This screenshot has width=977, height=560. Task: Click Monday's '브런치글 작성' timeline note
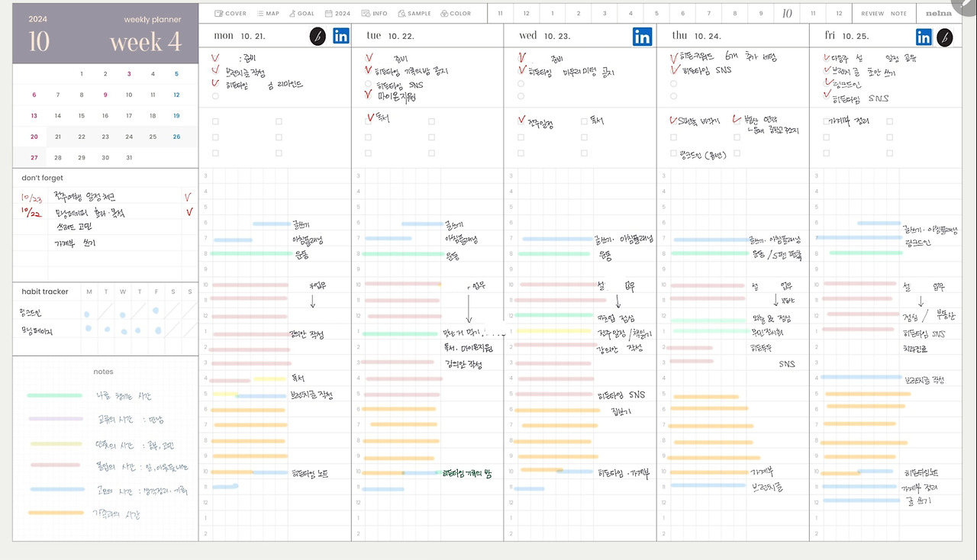tap(311, 394)
